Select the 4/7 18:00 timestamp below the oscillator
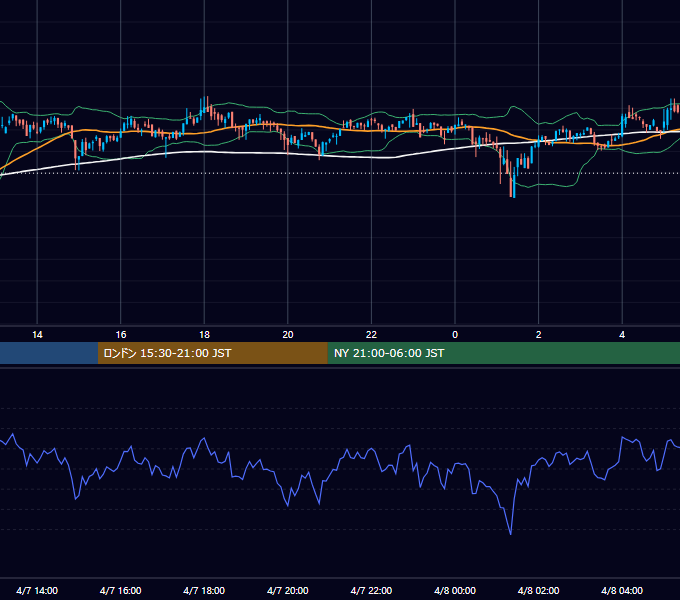 point(204,590)
